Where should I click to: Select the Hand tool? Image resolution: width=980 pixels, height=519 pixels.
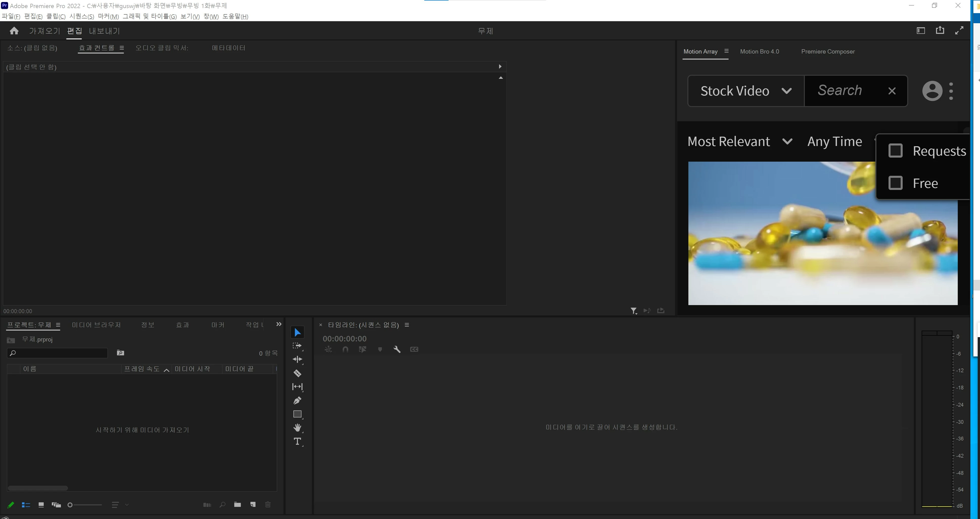pos(297,428)
